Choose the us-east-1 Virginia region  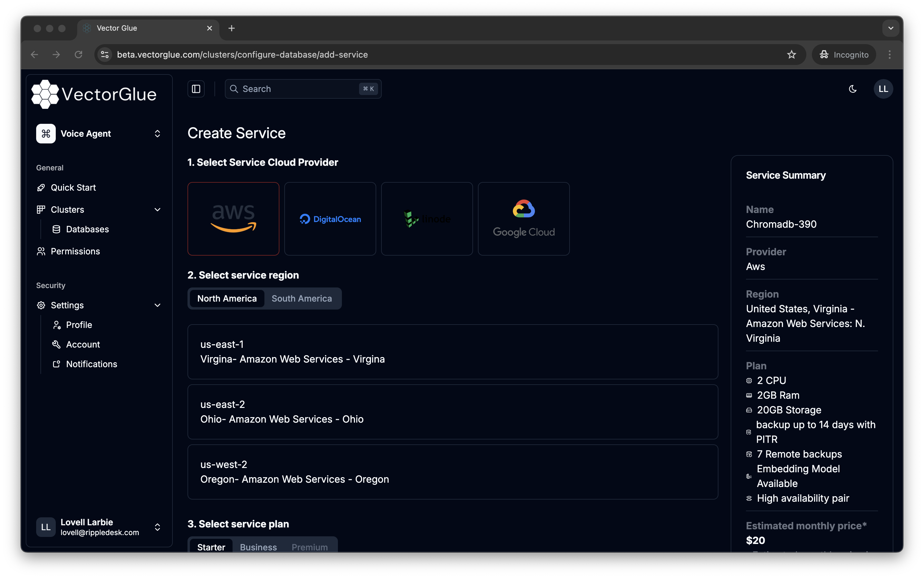tap(453, 352)
